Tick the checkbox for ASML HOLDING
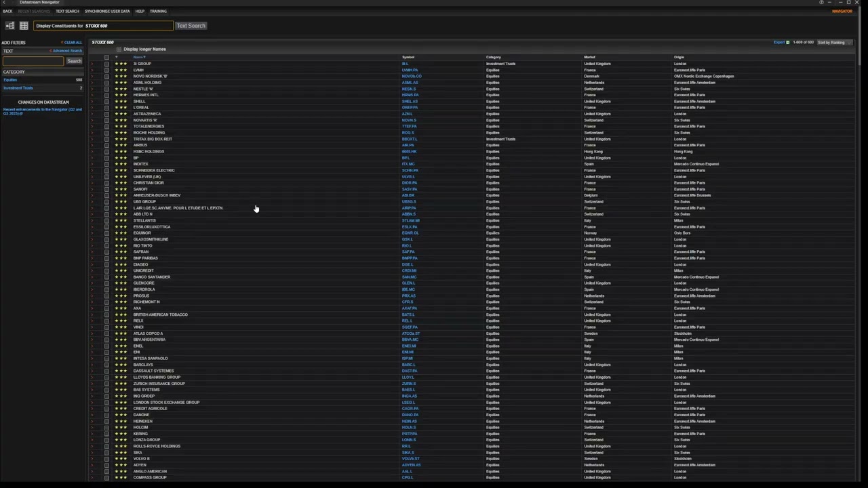The height and width of the screenshot is (488, 868). pyautogui.click(x=106, y=83)
